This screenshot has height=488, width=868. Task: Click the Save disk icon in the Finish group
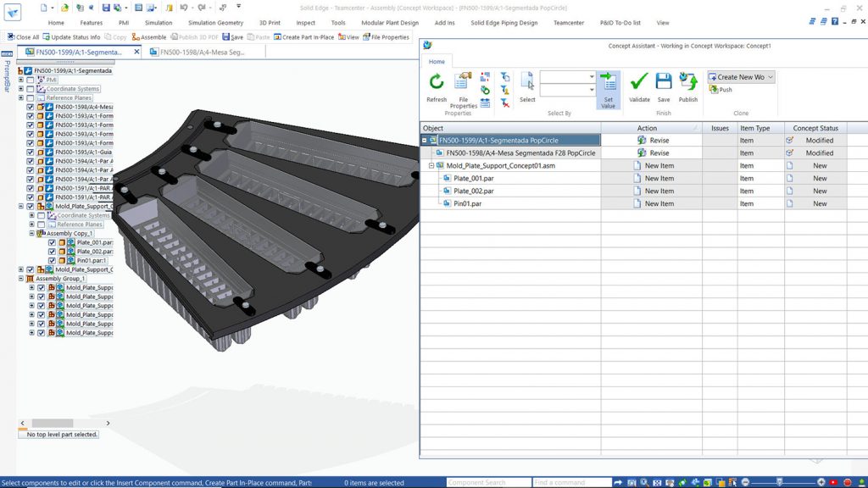[663, 80]
